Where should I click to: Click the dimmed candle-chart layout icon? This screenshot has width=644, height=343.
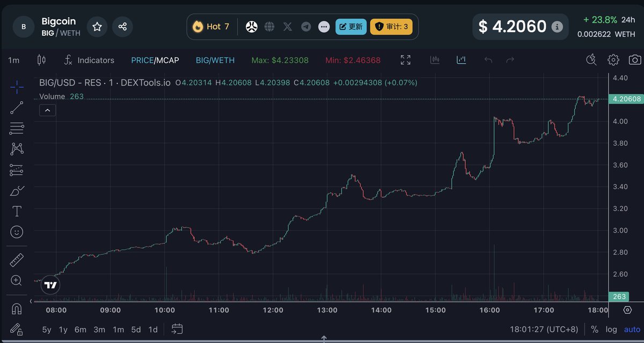pyautogui.click(x=435, y=60)
